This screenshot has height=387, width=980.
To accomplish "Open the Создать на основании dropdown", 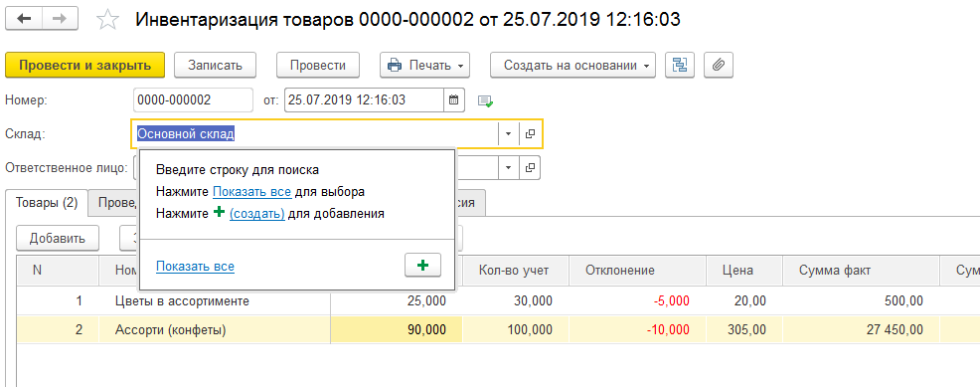I will 572,65.
